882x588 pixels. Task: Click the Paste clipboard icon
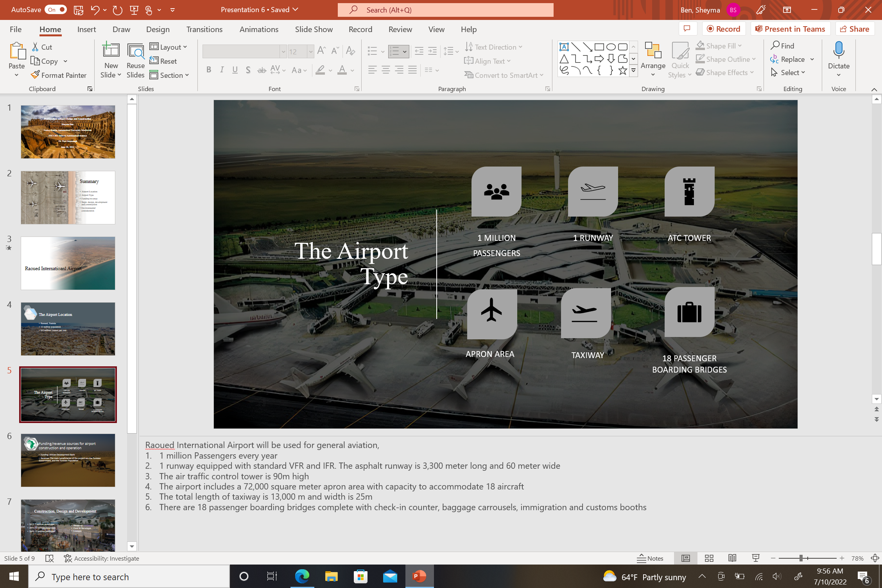tap(17, 51)
